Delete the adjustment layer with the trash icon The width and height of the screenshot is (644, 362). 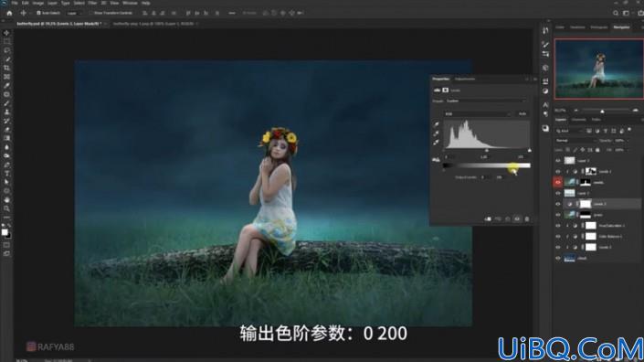527,219
